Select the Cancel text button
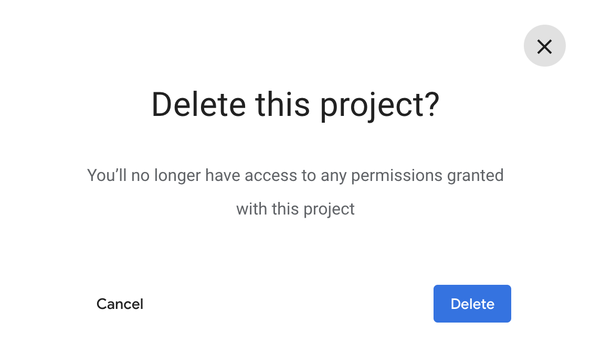This screenshot has width=591, height=364. [x=120, y=304]
